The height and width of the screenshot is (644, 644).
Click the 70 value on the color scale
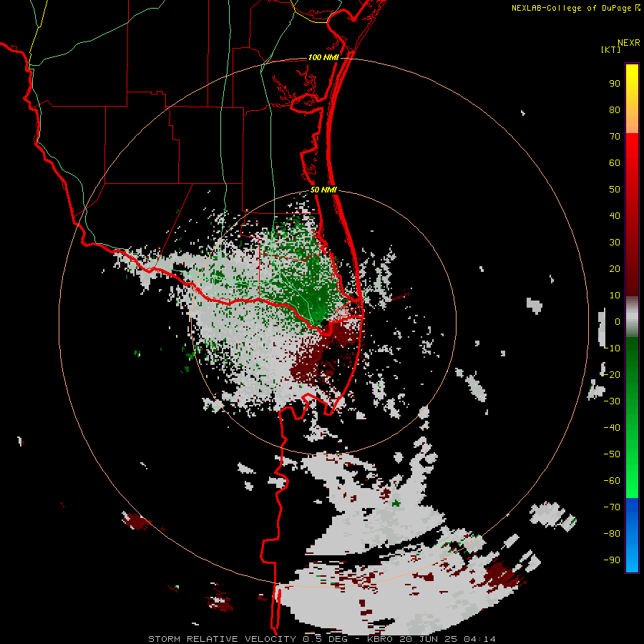pyautogui.click(x=615, y=137)
